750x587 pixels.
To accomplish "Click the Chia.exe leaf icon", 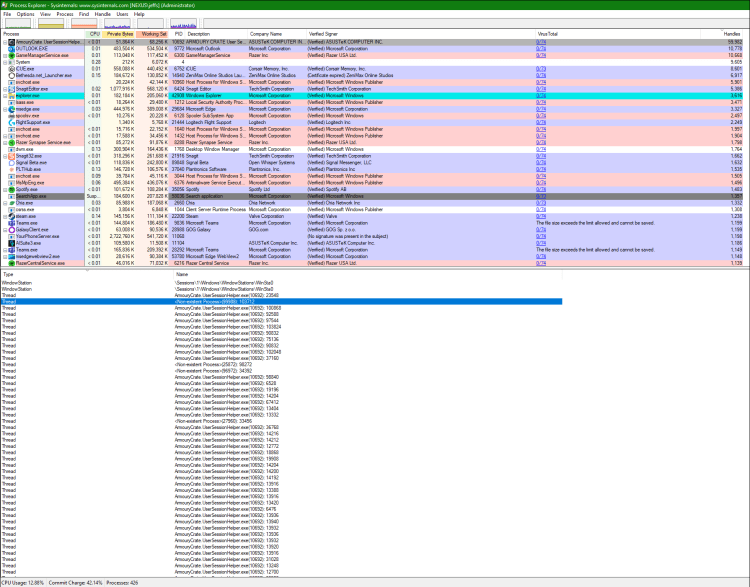I will [x=11, y=203].
